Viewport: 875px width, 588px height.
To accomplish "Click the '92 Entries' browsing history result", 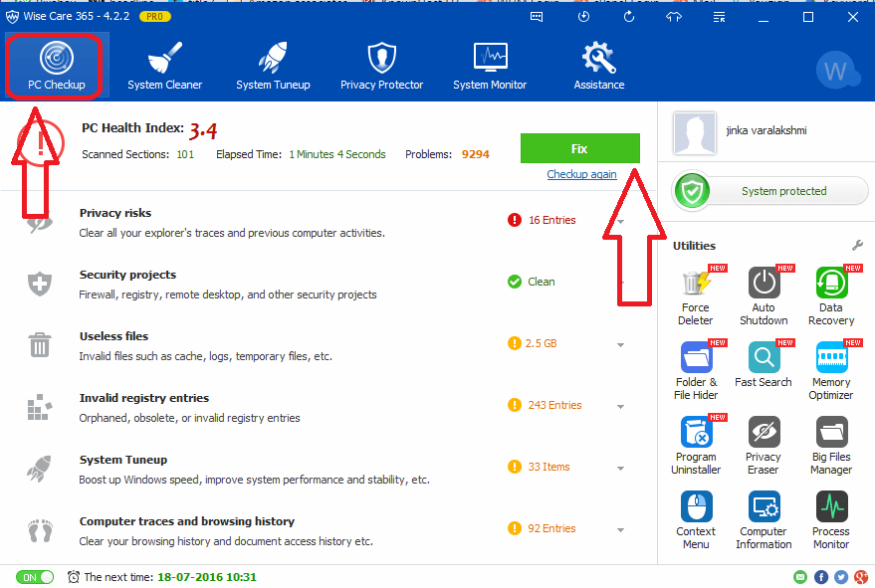I will (x=551, y=528).
